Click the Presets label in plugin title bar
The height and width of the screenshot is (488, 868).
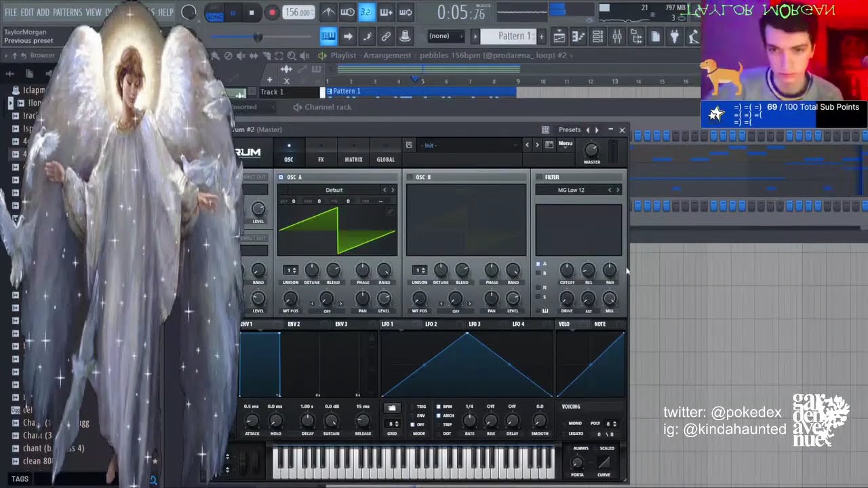(x=570, y=129)
